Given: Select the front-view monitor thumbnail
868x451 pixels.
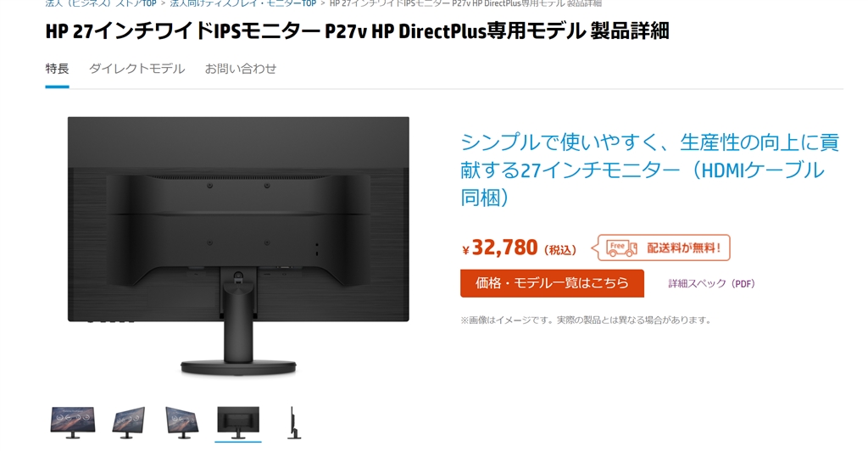Looking at the screenshot, I should (73, 423).
